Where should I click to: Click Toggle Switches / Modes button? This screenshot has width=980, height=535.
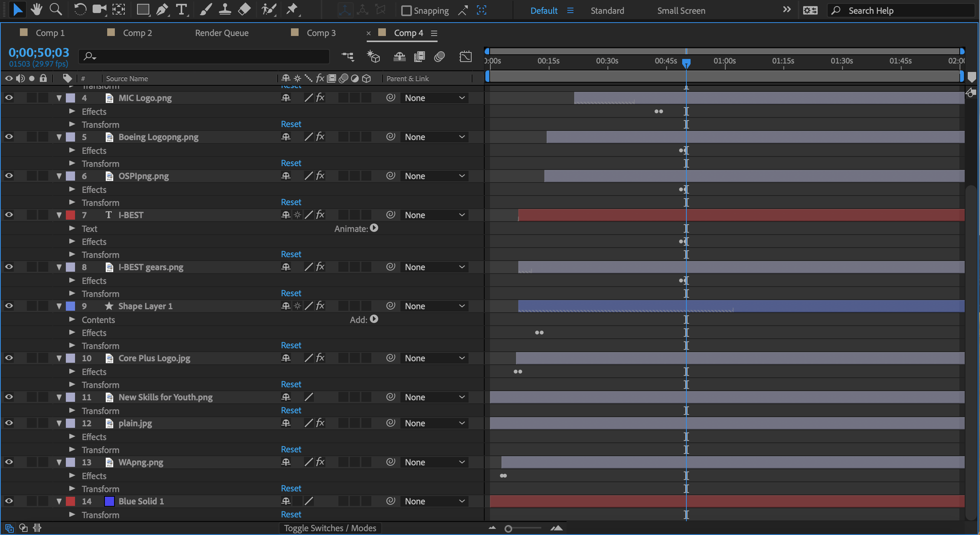click(330, 528)
